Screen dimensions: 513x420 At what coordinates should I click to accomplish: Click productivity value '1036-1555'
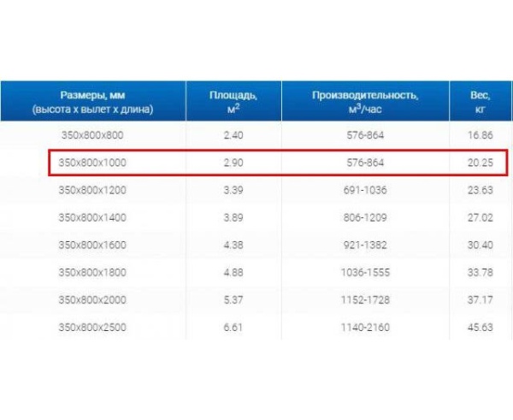365,272
